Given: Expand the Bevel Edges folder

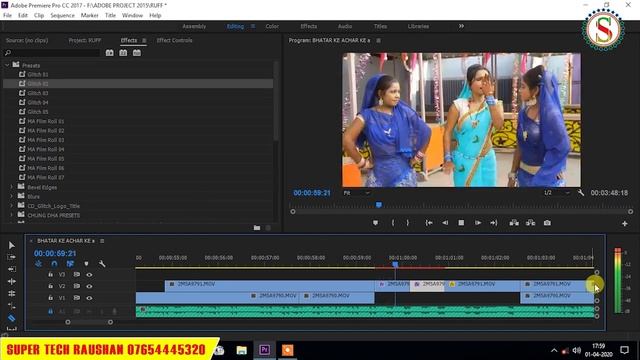Looking at the screenshot, I should coord(11,187).
